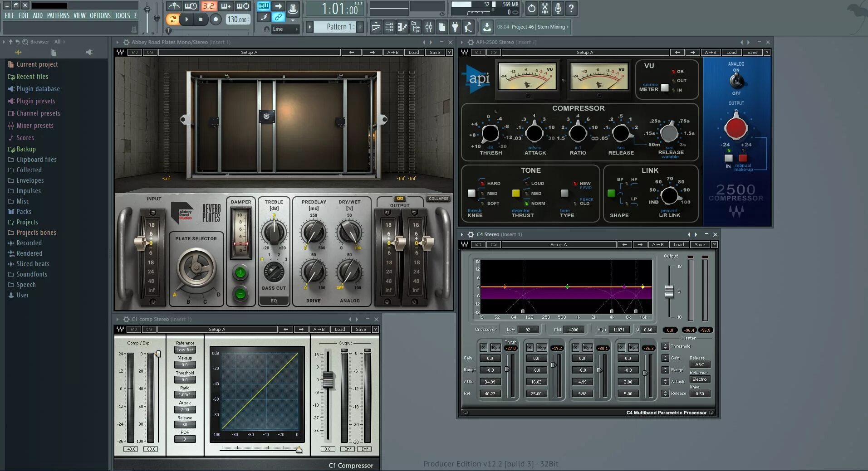The image size is (868, 471).
Task: Open the OPTIONS menu
Action: coord(100,15)
